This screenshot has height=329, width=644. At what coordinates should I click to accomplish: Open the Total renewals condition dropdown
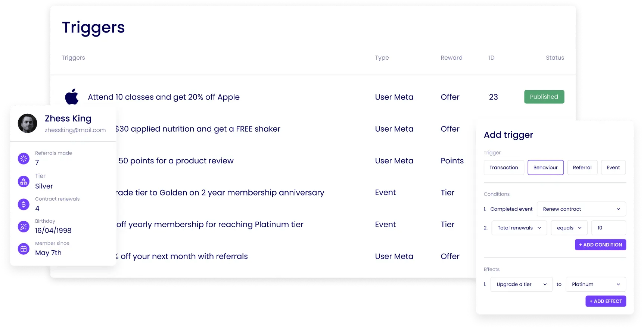[519, 228]
